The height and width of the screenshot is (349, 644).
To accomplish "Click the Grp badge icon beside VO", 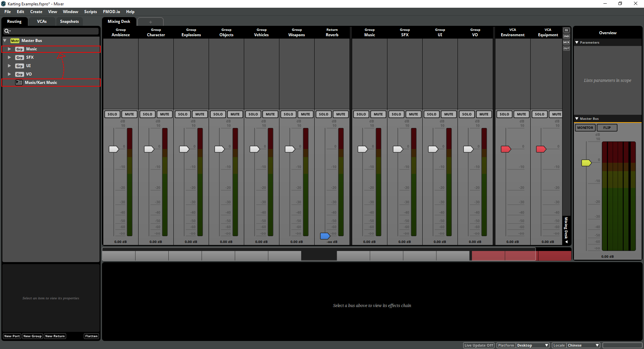I will pos(19,74).
